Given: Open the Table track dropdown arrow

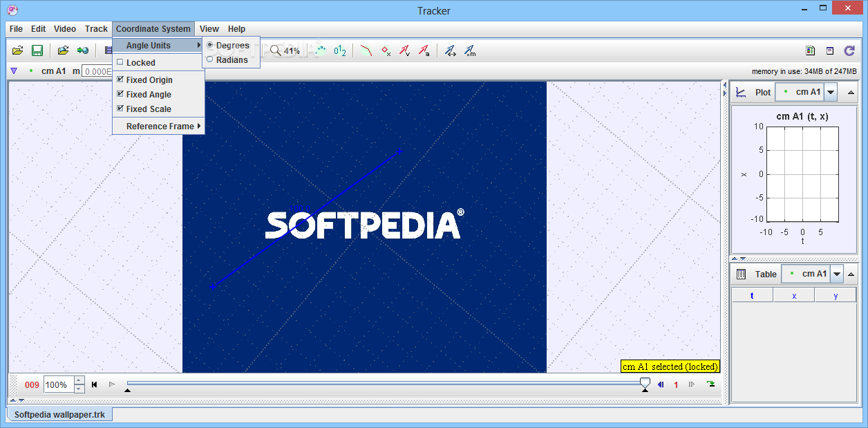Looking at the screenshot, I should (x=837, y=274).
